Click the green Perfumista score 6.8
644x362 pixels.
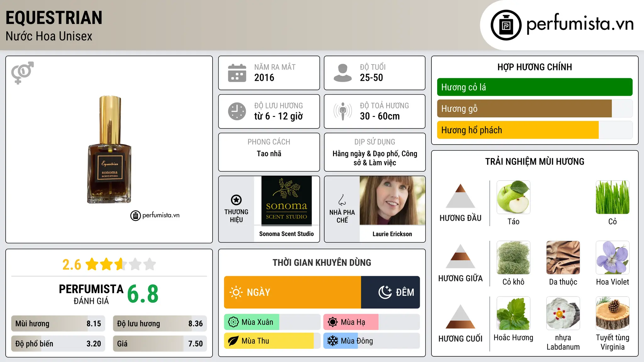[143, 294]
